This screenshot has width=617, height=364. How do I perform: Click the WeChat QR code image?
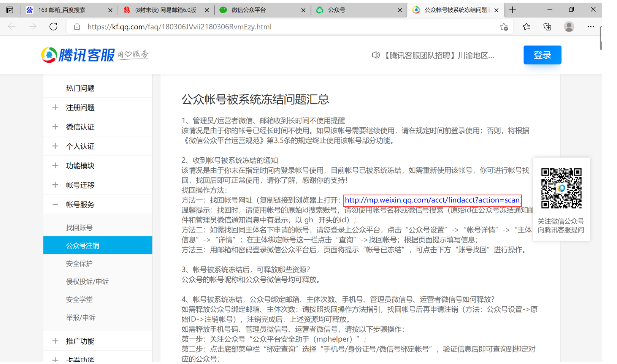(561, 188)
